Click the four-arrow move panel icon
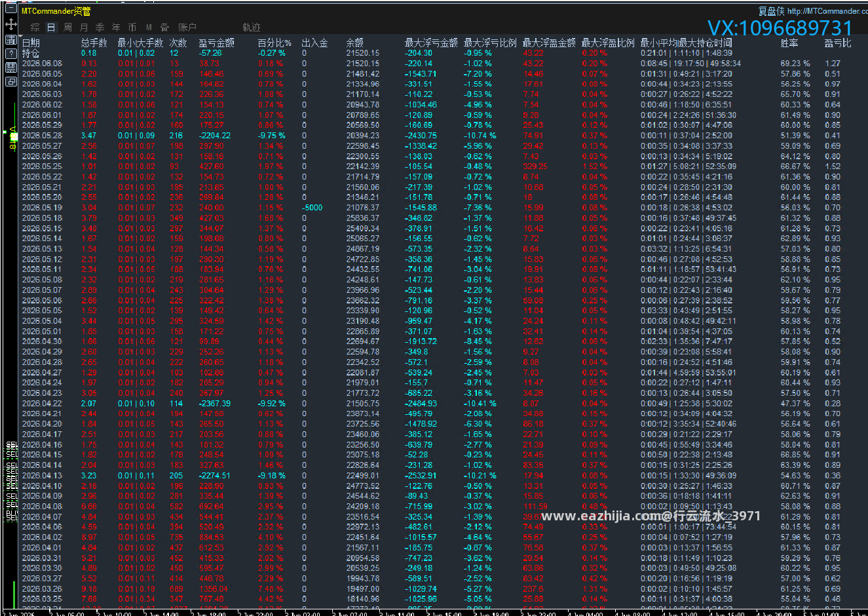868x616 pixels. [11, 25]
